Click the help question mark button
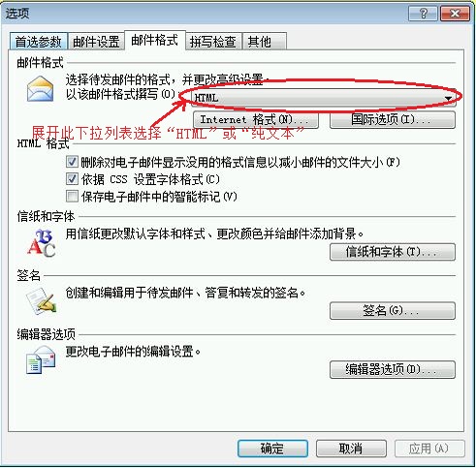The image size is (476, 468). [423, 14]
